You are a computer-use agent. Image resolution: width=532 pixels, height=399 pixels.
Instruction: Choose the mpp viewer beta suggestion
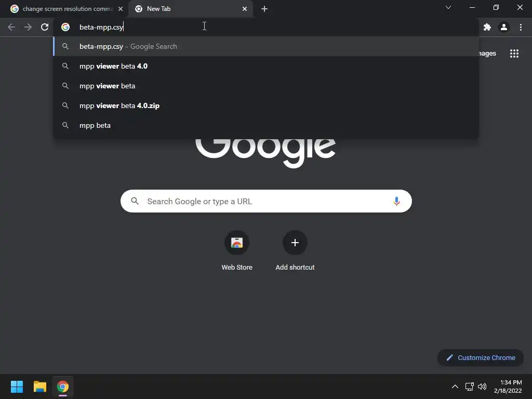pyautogui.click(x=266, y=86)
